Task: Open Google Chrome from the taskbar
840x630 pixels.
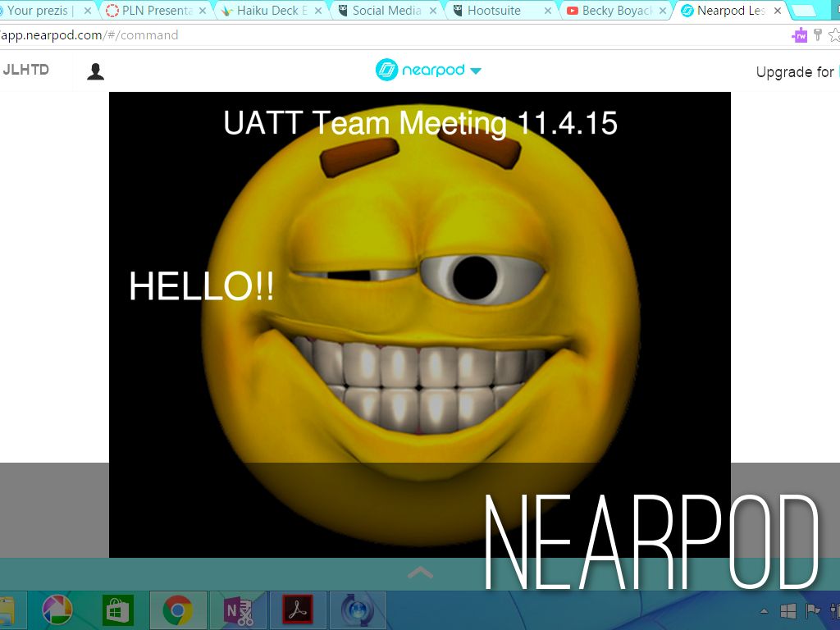Action: [x=177, y=610]
